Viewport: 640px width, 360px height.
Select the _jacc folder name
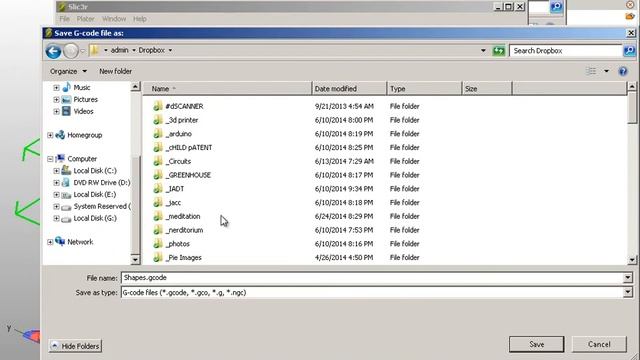coord(173,202)
